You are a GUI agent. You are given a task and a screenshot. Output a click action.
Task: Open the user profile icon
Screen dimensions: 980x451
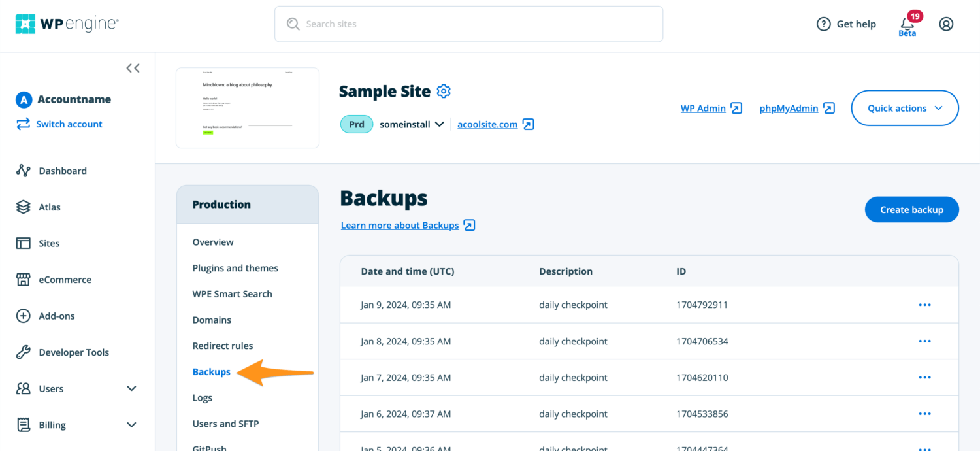pos(946,24)
